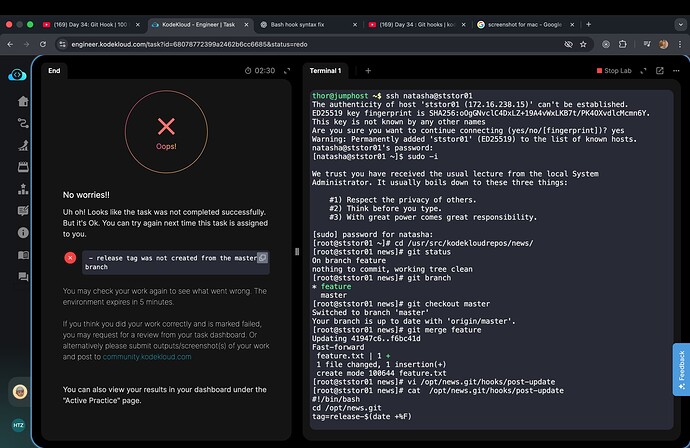Select the End tab of task panel

(x=54, y=71)
